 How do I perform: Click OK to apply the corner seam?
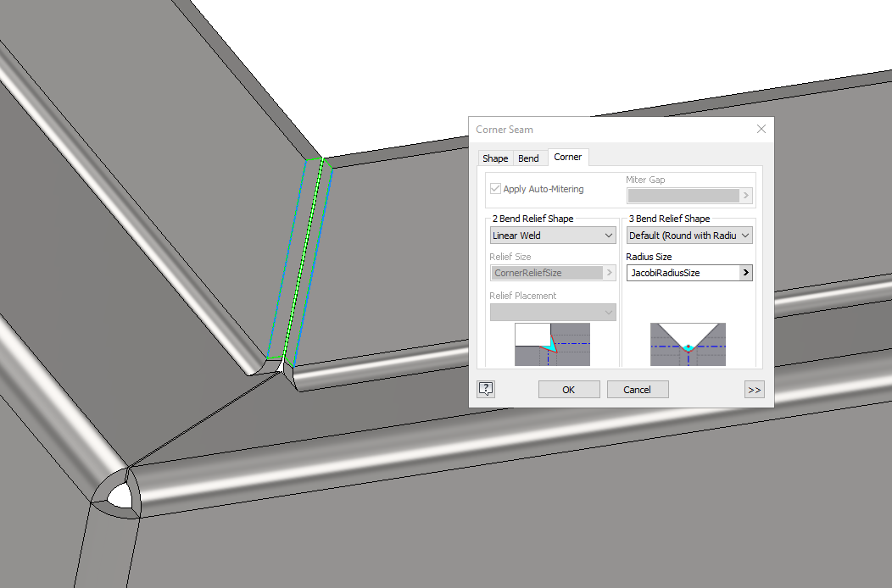coord(568,389)
